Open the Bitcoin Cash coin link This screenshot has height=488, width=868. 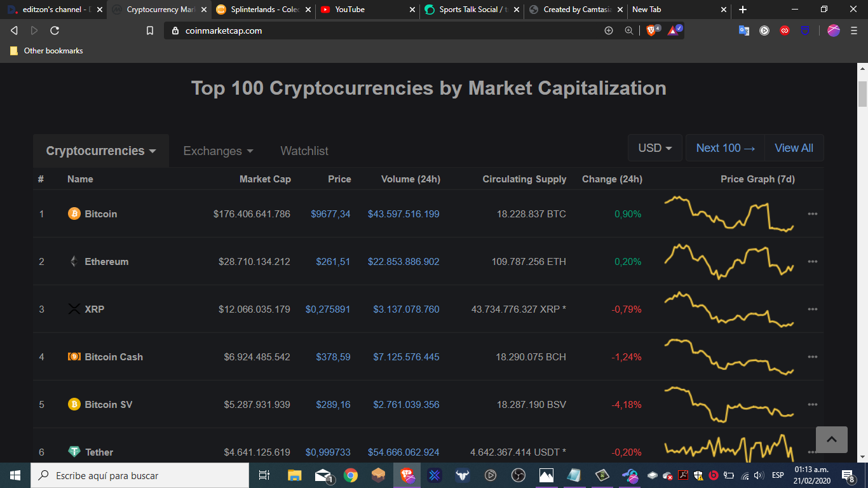click(x=114, y=356)
